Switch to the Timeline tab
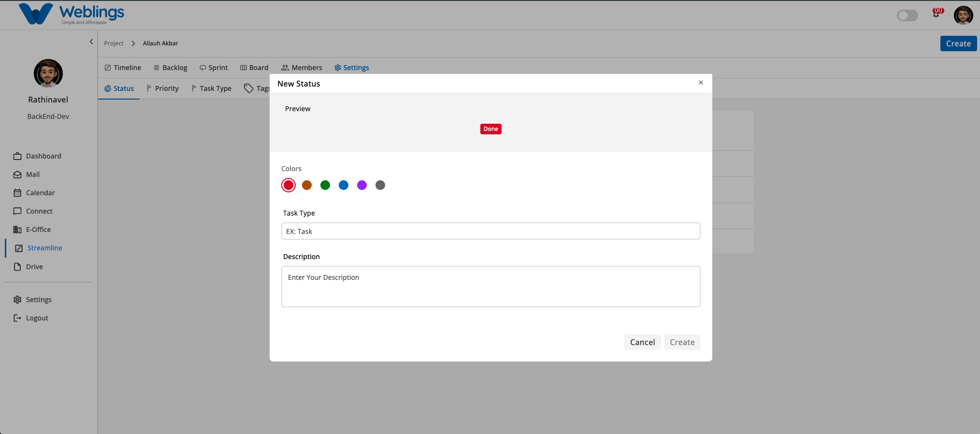This screenshot has height=434, width=980. click(x=123, y=68)
